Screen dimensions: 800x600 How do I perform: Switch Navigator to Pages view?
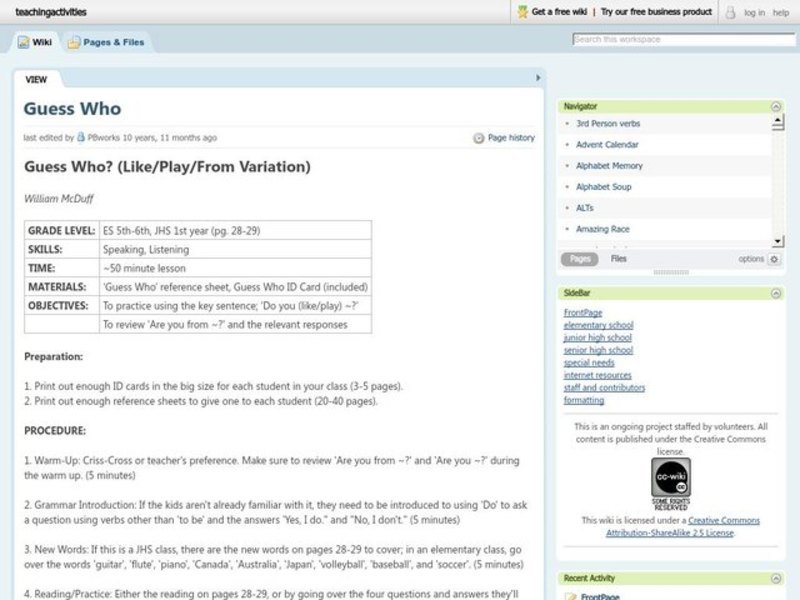click(x=579, y=259)
